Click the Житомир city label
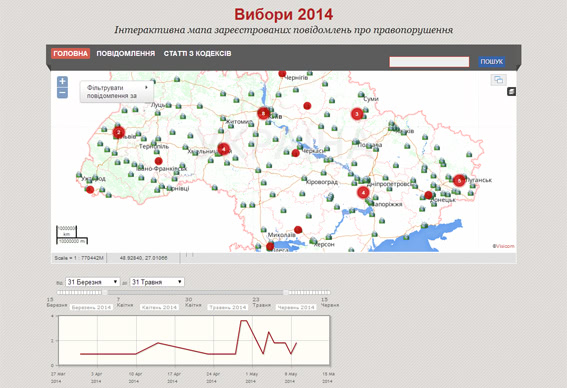Image resolution: width=567 pixels, height=388 pixels. (x=239, y=122)
